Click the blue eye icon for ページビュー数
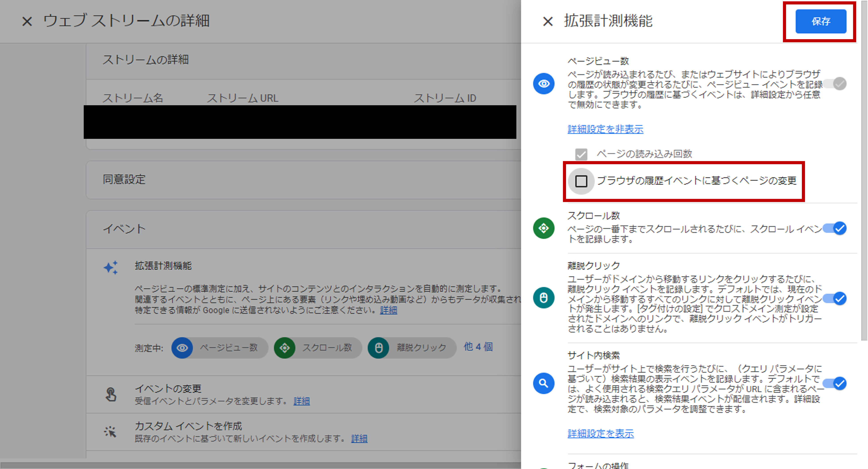Viewport: 868px width, 469px height. [544, 83]
